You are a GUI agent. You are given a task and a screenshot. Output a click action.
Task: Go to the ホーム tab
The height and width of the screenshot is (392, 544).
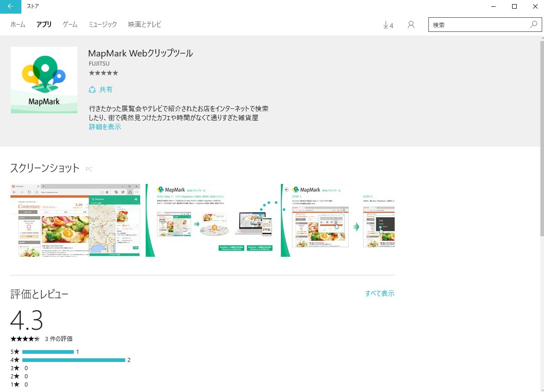click(18, 25)
